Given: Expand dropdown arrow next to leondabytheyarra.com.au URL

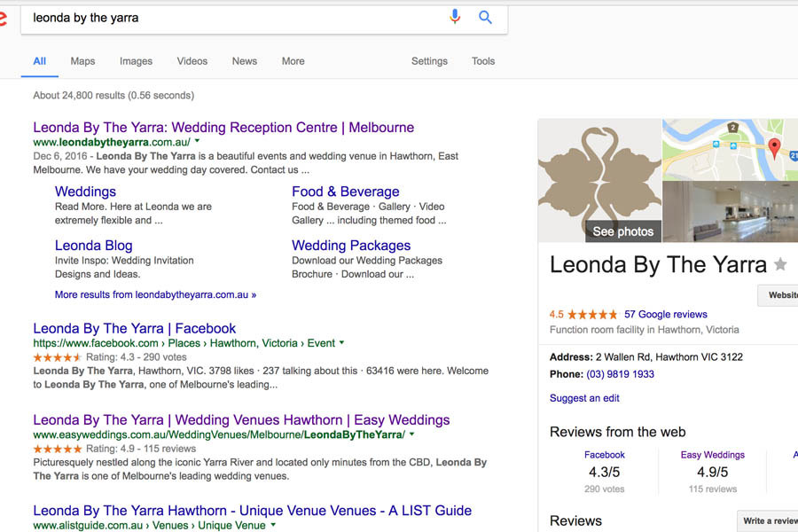Looking at the screenshot, I should pos(198,141).
